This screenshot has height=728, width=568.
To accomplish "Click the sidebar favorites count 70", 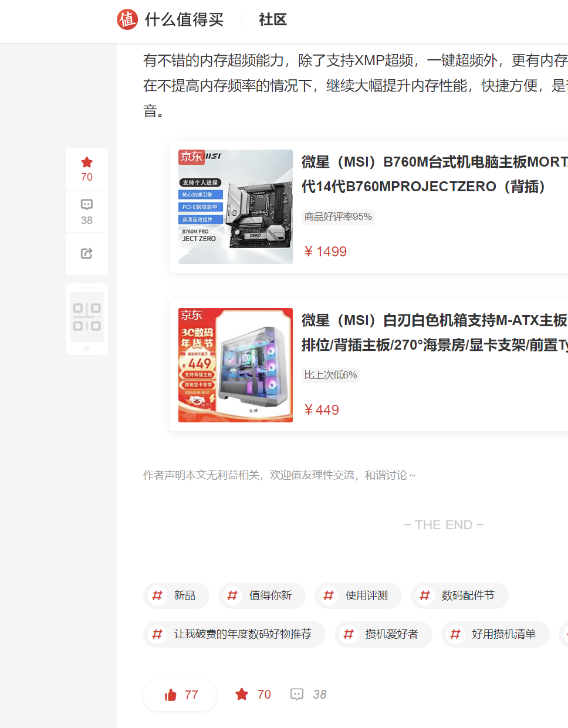I will click(x=87, y=177).
